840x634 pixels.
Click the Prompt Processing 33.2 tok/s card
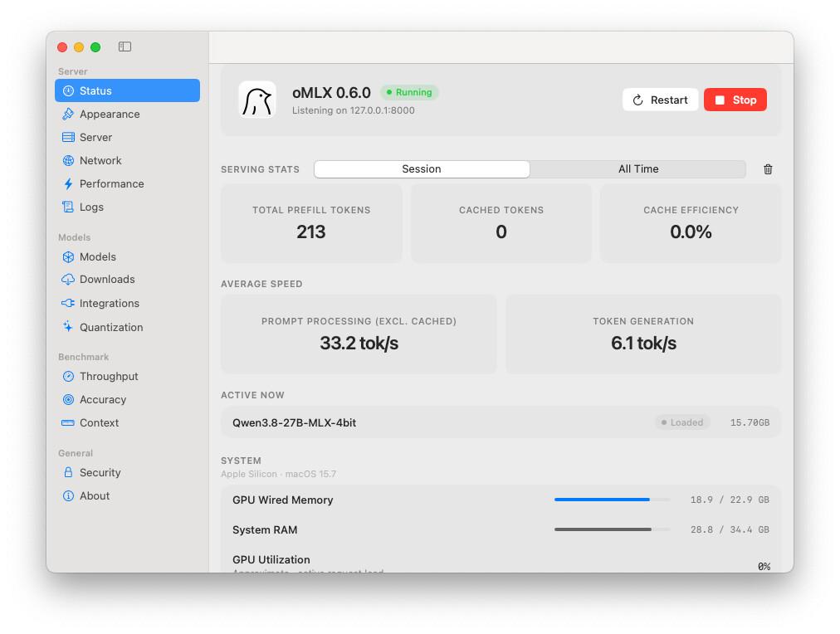point(359,334)
